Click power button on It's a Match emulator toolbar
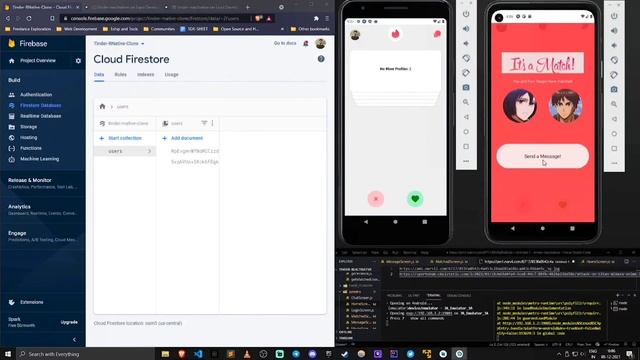The image size is (640, 360). point(614,16)
